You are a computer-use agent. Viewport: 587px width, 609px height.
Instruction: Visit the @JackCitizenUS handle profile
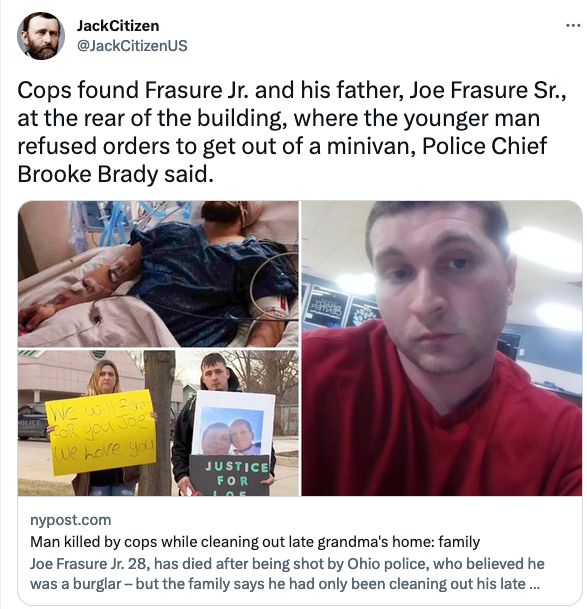pos(132,46)
